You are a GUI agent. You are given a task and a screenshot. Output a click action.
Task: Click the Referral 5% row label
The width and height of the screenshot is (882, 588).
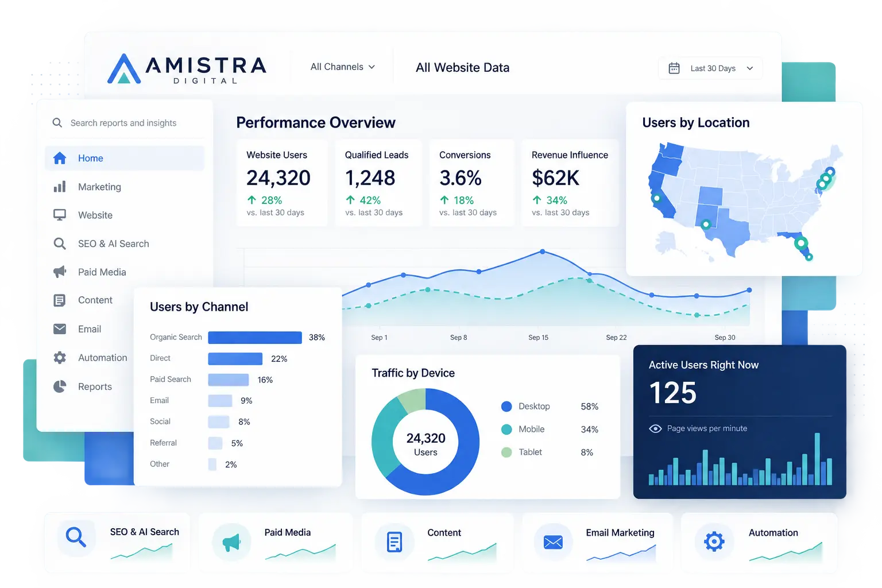point(163,443)
